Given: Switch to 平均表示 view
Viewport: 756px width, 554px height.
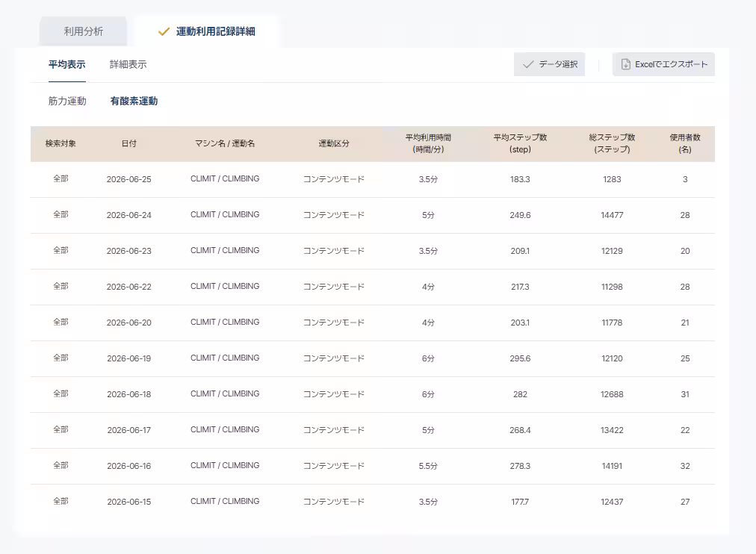Looking at the screenshot, I should point(67,64).
